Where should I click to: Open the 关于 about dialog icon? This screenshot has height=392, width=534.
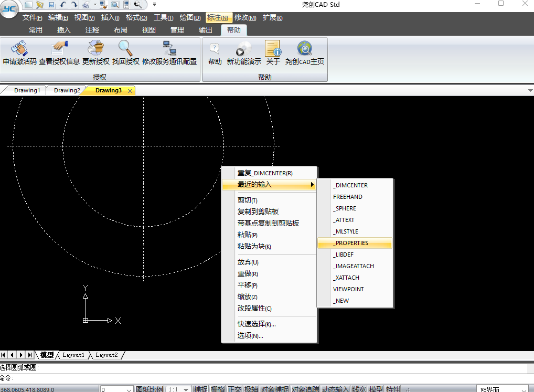click(x=273, y=49)
